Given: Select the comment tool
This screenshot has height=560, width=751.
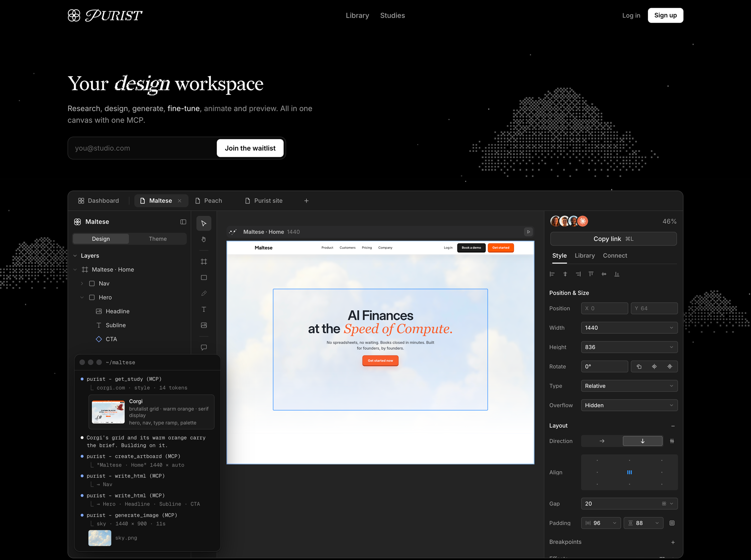Looking at the screenshot, I should coord(204,348).
